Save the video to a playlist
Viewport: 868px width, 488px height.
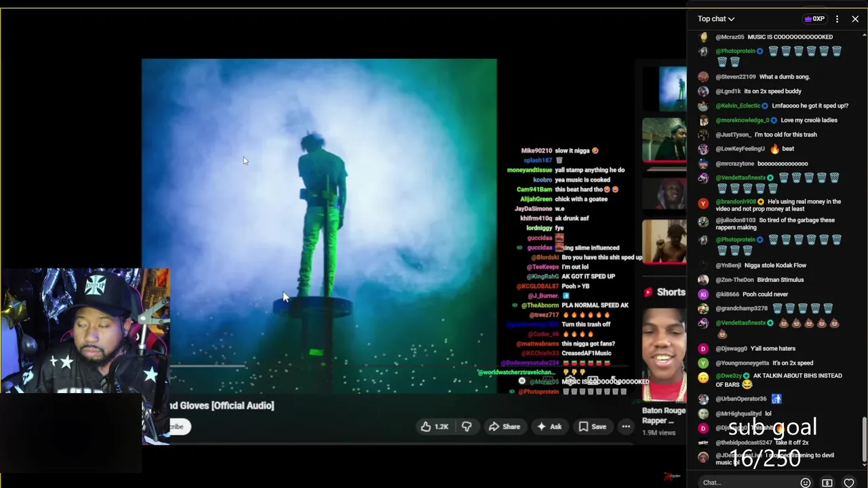[592, 426]
